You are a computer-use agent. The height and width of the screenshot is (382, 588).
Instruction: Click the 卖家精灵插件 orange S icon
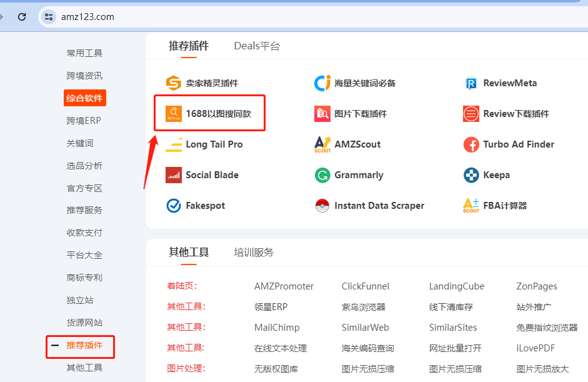[x=173, y=83]
